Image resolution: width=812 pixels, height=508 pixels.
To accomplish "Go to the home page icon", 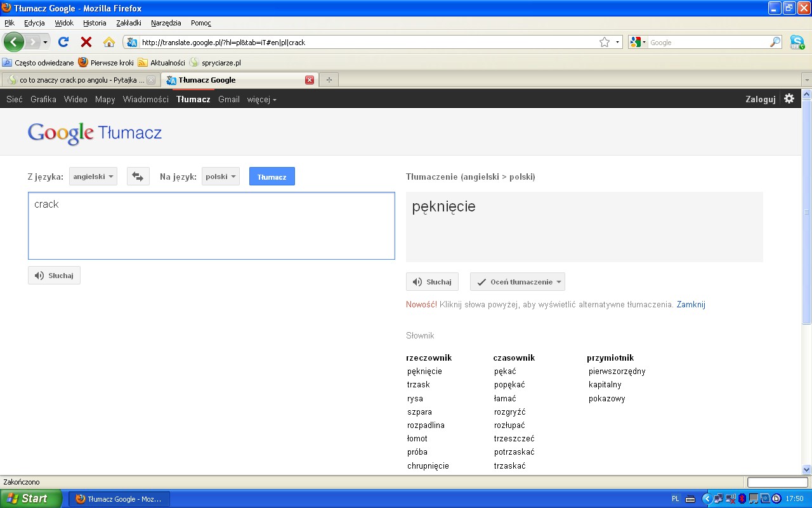I will (x=109, y=42).
